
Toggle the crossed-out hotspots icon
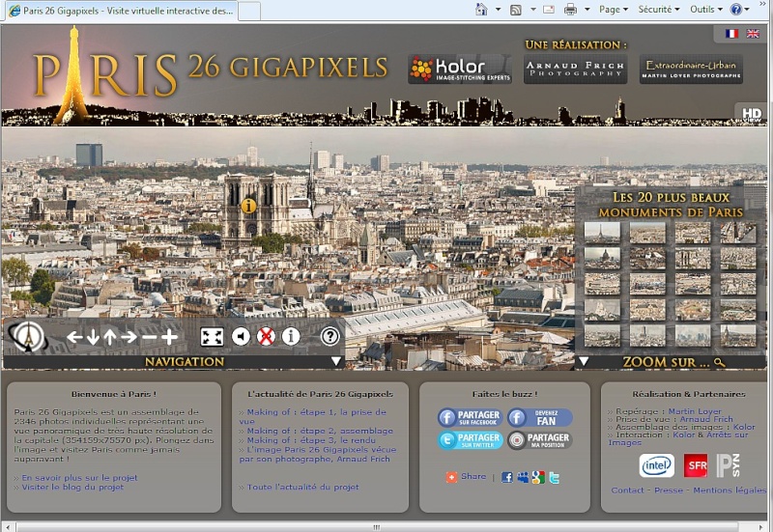click(266, 337)
